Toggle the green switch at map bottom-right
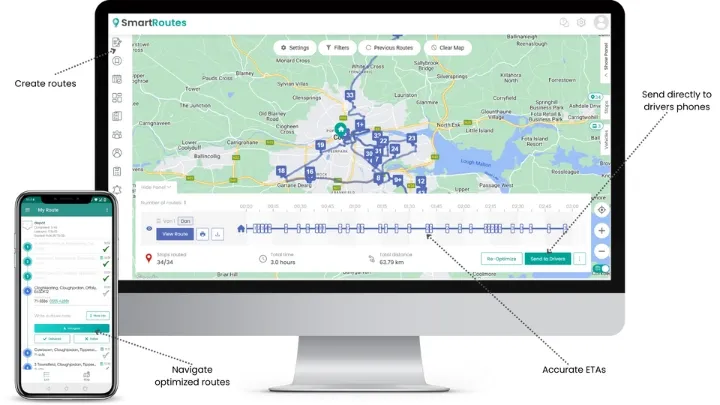 601,268
